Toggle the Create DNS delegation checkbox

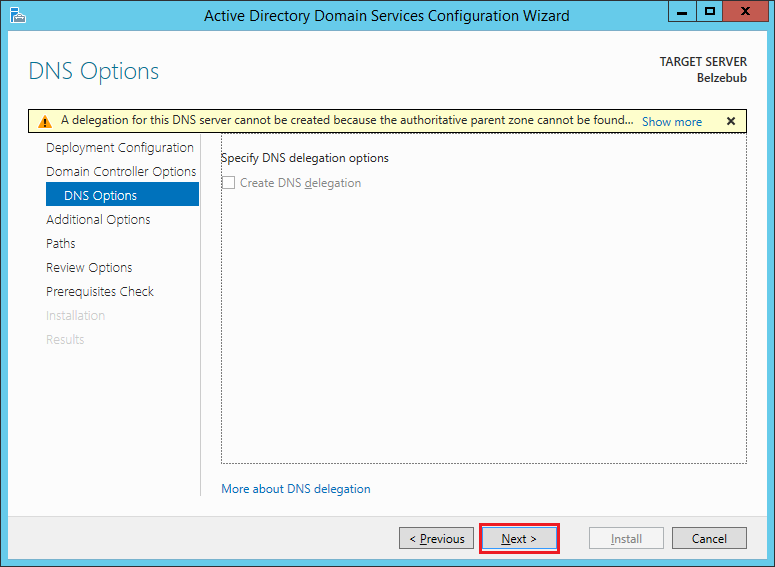pyautogui.click(x=228, y=183)
